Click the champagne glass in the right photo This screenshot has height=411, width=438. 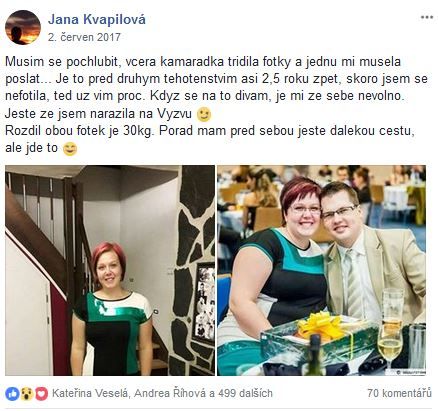pyautogui.click(x=391, y=327)
